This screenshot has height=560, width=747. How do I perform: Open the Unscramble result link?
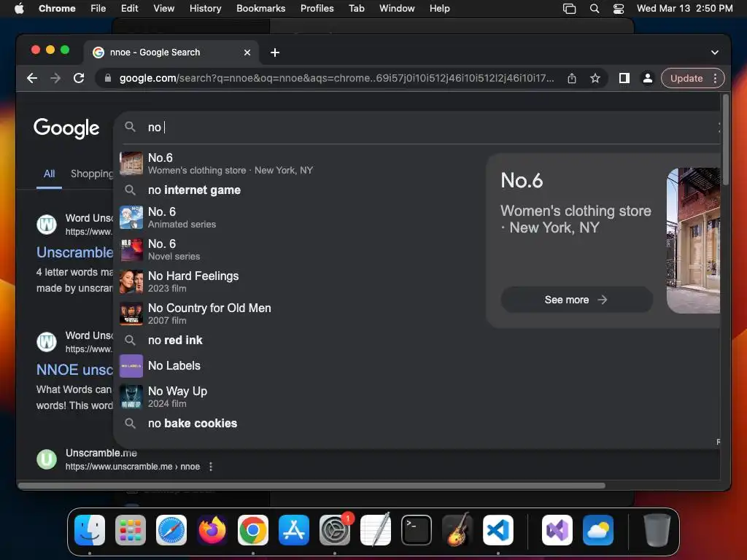(x=75, y=252)
